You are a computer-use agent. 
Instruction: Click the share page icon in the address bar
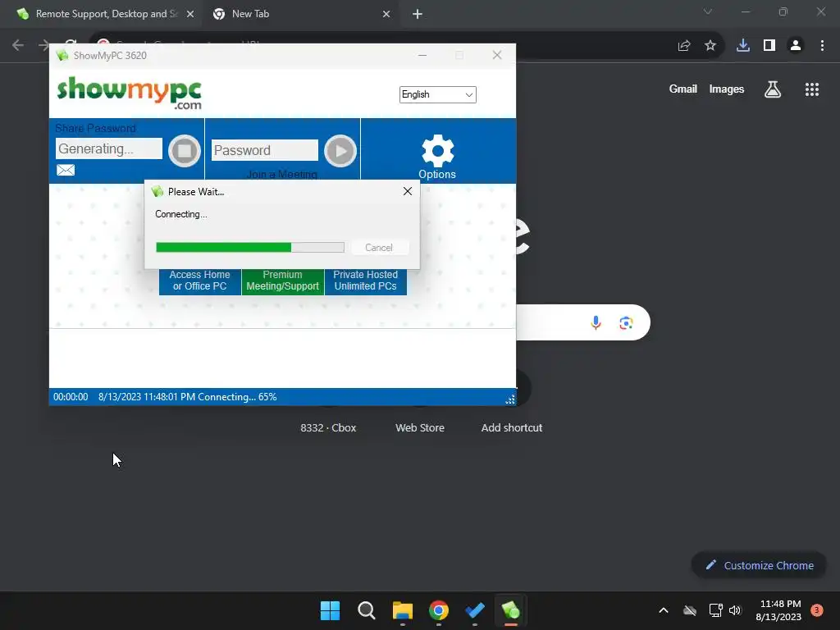tap(684, 46)
